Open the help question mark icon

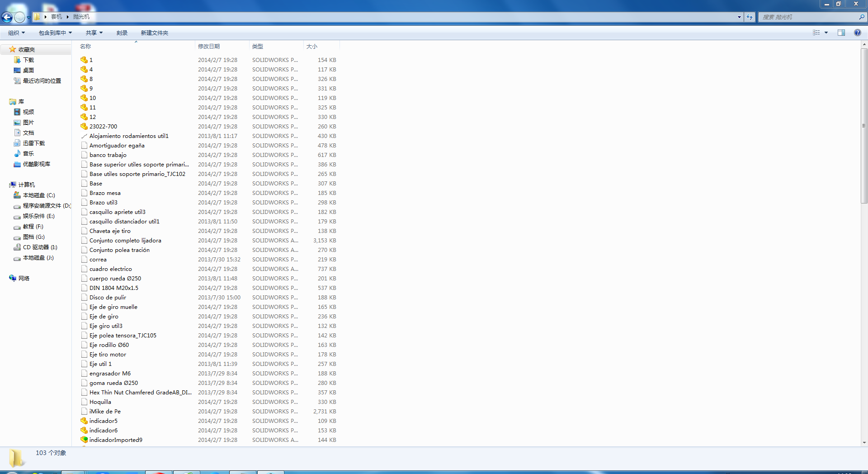857,33
